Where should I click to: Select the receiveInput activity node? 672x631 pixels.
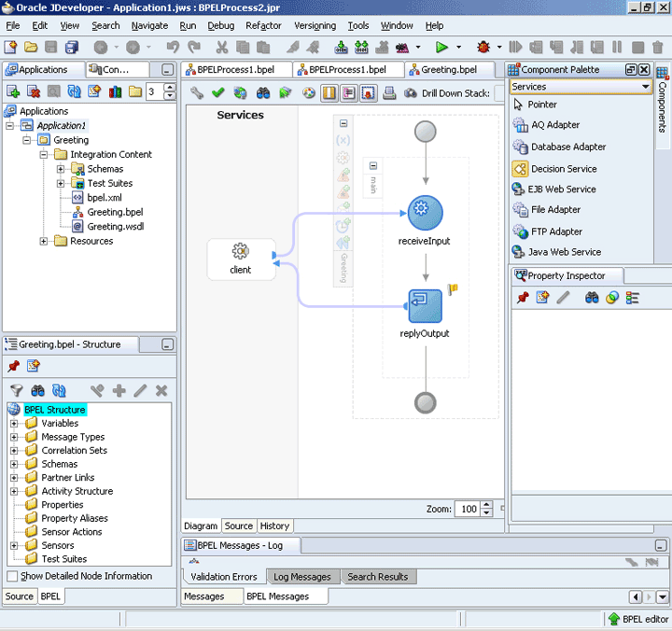425,213
